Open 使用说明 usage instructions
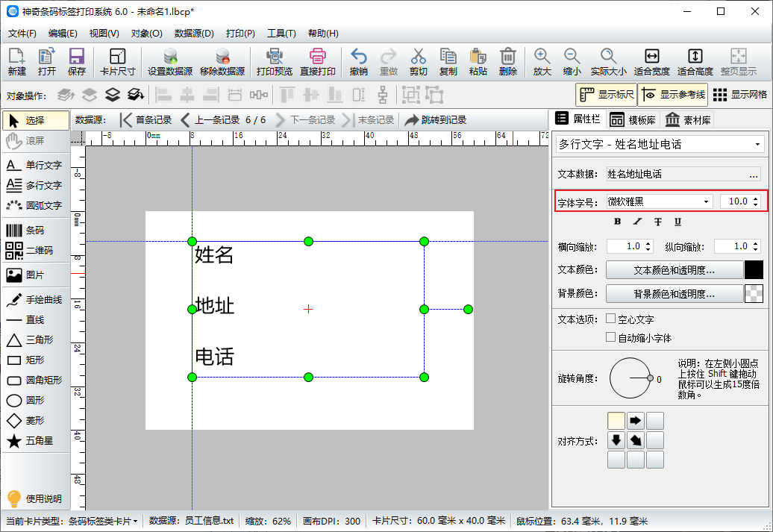Viewport: 773px width, 532px height. tap(34, 499)
